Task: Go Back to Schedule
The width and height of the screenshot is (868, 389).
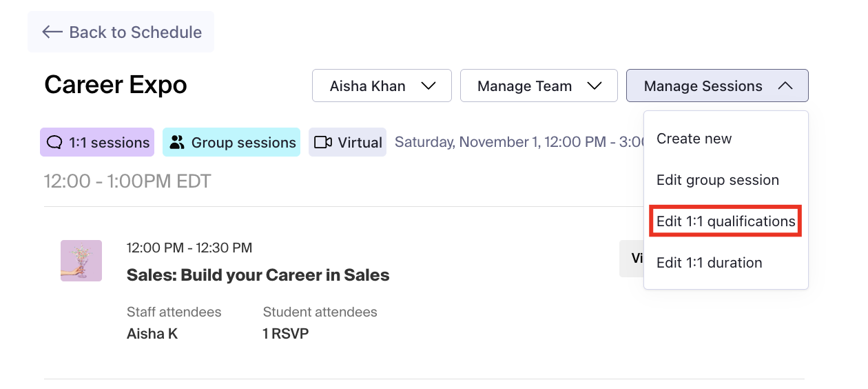Action: 121,32
